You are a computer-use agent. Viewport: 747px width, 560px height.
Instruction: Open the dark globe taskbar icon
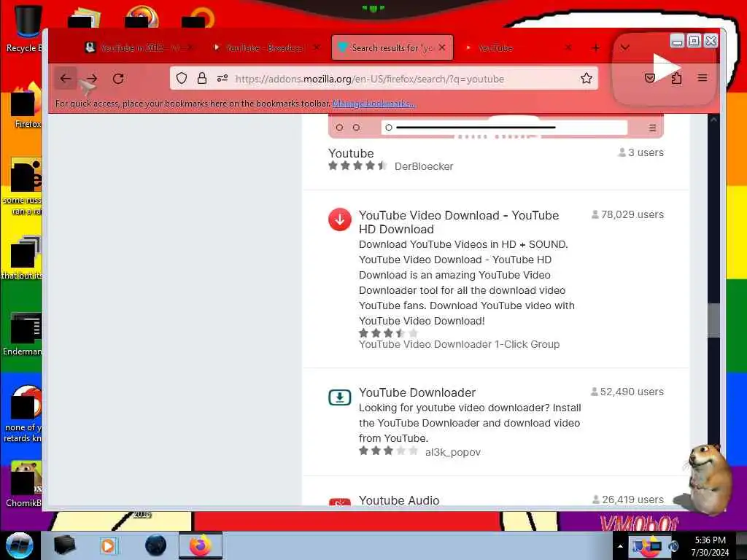tap(155, 545)
